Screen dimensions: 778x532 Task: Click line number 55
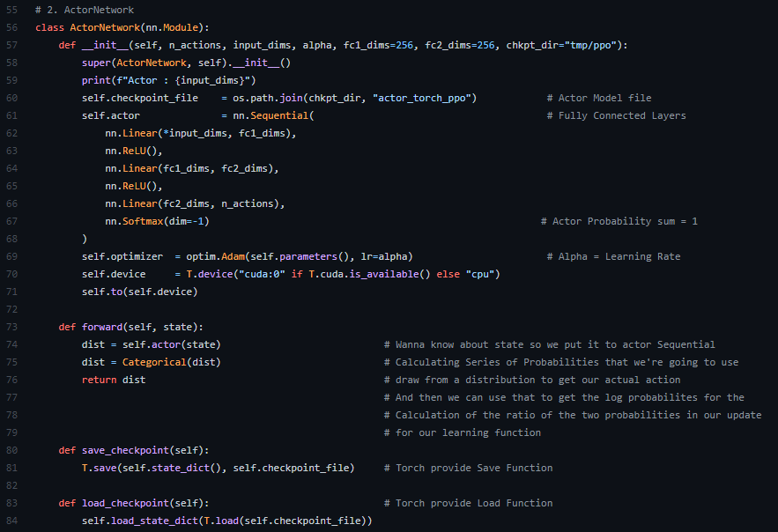[12, 10]
